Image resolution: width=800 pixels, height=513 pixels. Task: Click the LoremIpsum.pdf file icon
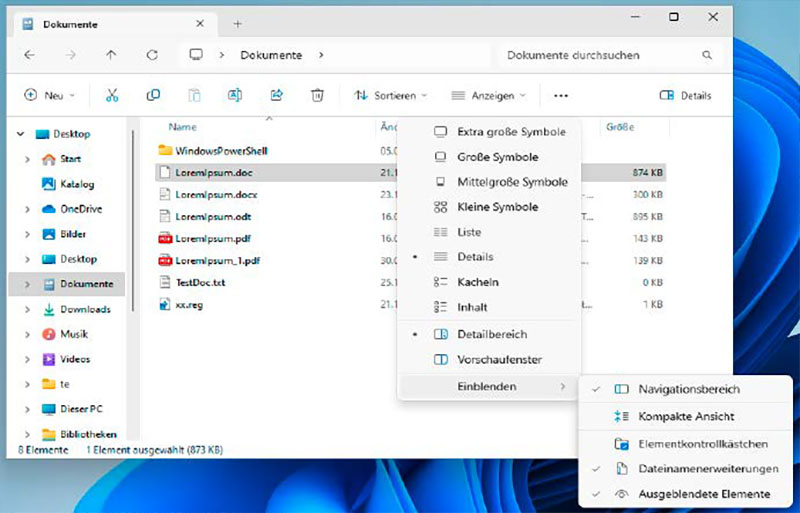pyautogui.click(x=165, y=238)
